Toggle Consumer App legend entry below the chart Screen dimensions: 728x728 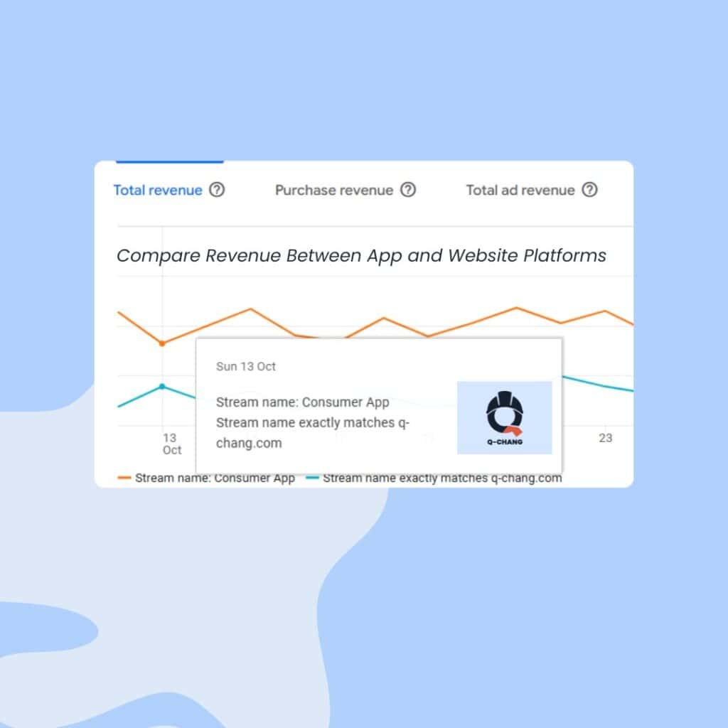207,478
